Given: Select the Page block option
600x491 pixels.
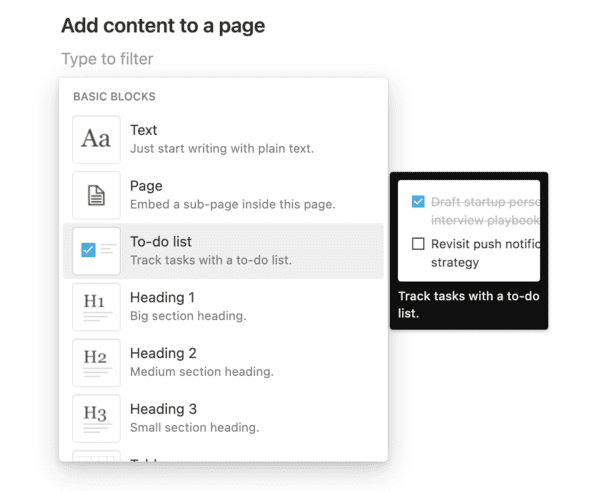Looking at the screenshot, I should point(223,195).
